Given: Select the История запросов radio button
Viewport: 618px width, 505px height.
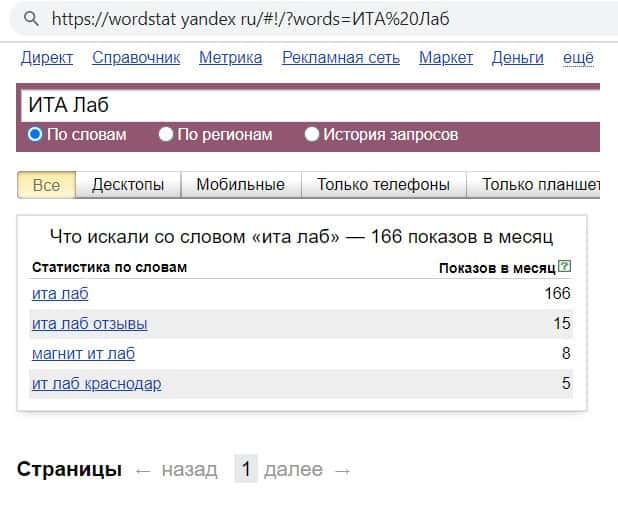Looking at the screenshot, I should point(311,134).
